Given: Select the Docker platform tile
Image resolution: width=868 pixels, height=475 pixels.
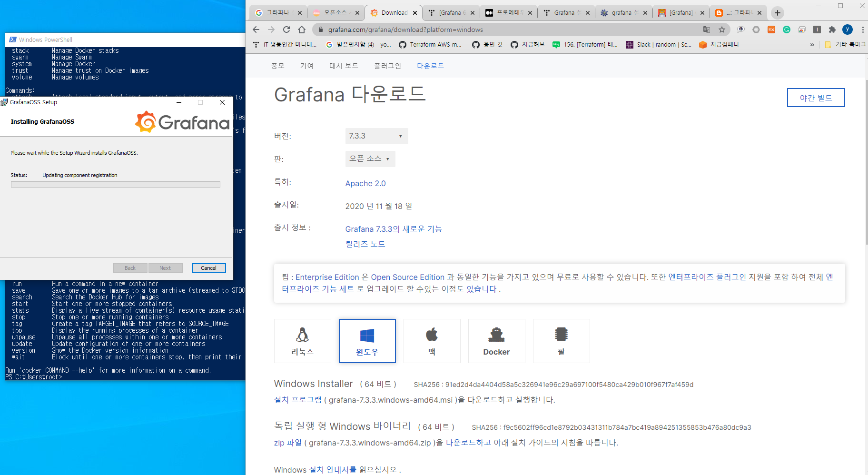Looking at the screenshot, I should click(497, 341).
